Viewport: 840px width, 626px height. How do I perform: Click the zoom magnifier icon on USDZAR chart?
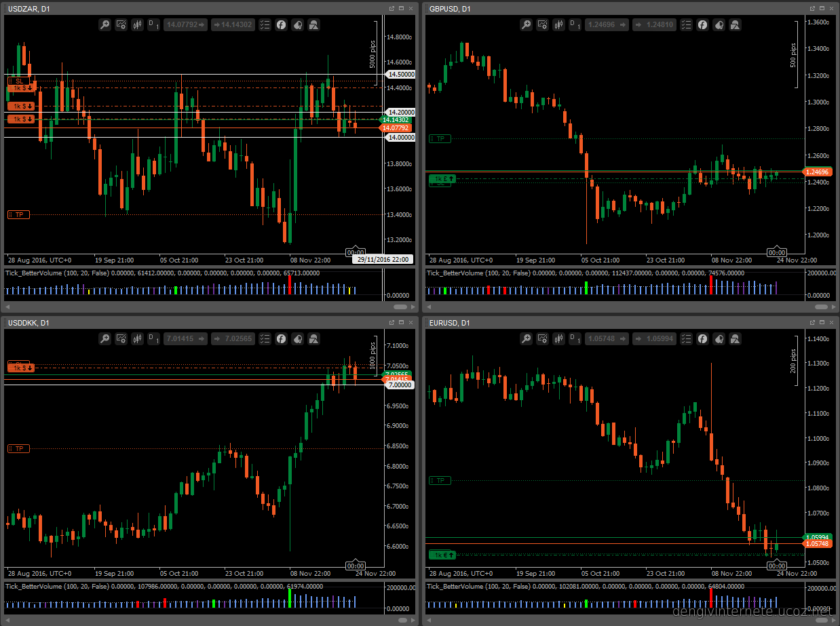click(104, 24)
